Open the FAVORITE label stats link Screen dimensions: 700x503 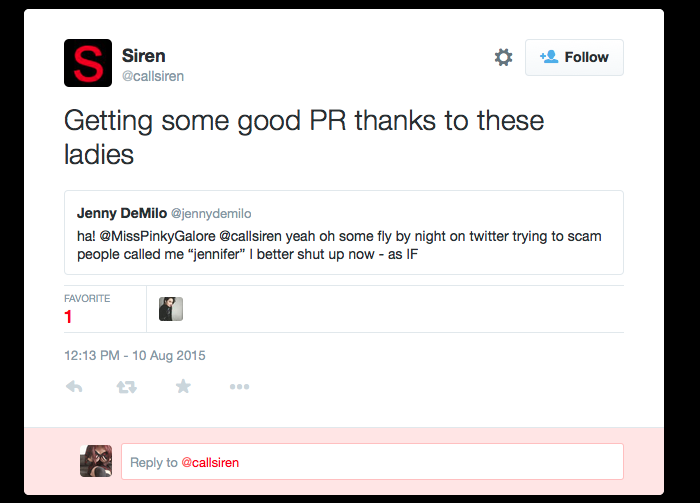(87, 298)
